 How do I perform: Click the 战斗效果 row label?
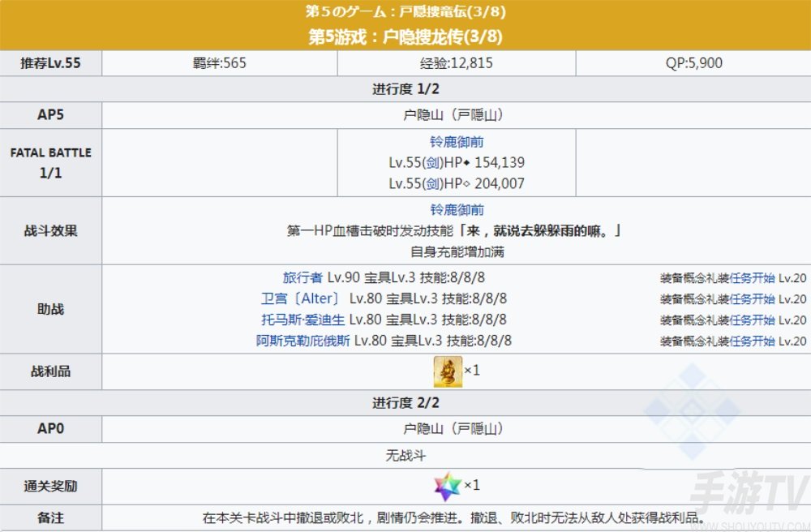(50, 230)
